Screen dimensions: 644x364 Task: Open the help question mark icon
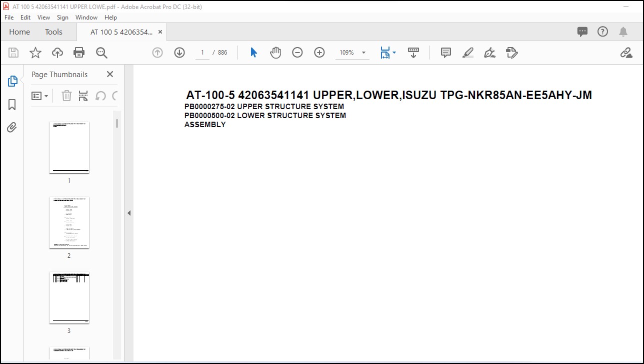[603, 32]
